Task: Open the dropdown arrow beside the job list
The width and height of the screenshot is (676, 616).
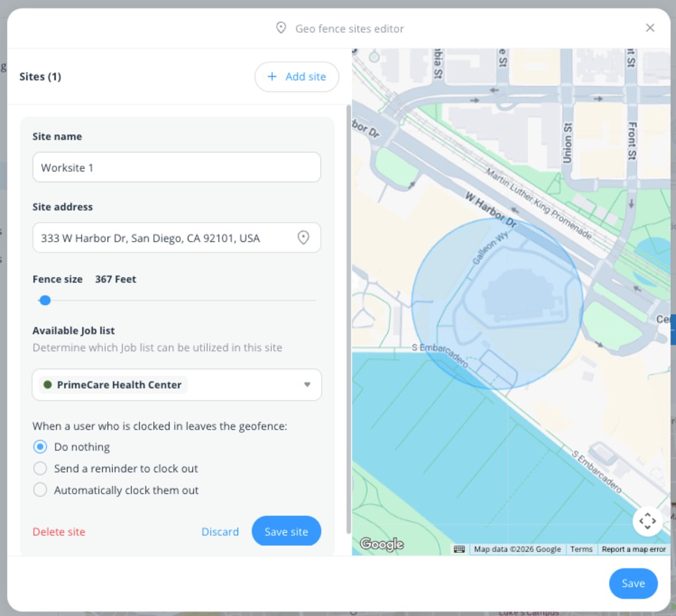Action: click(307, 385)
